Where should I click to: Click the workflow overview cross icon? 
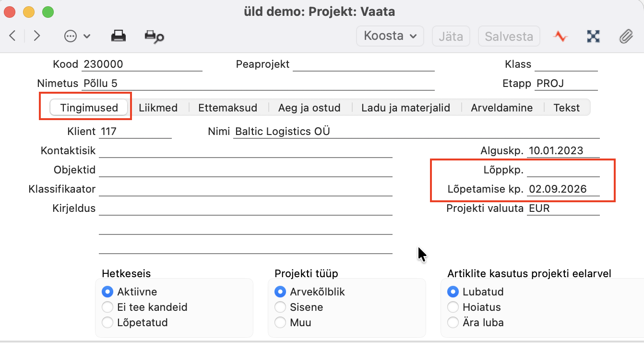594,36
